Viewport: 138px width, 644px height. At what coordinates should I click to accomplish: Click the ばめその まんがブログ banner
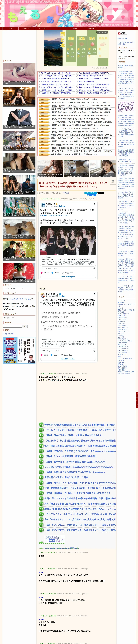[55, 539]
